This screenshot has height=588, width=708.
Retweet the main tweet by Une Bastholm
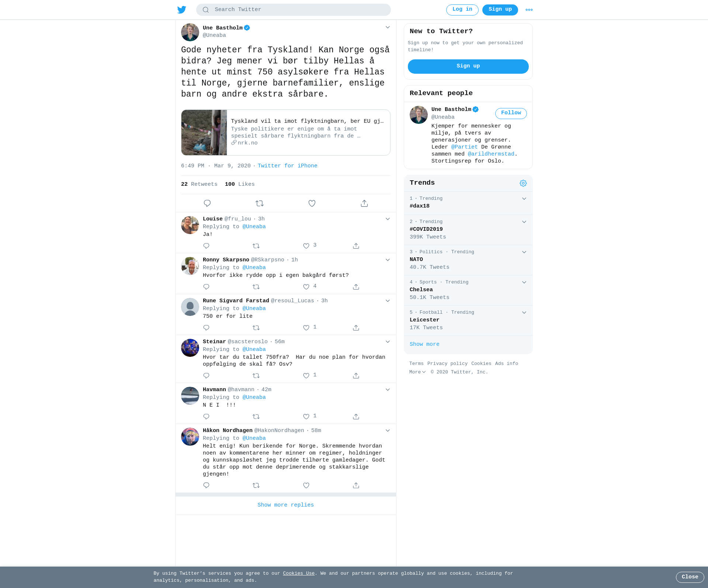point(260,203)
